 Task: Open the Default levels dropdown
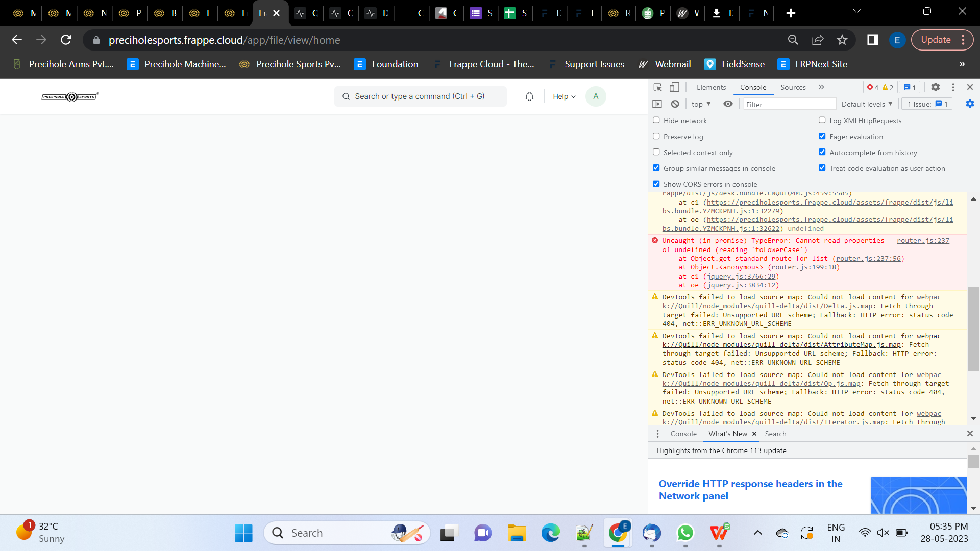click(x=866, y=104)
